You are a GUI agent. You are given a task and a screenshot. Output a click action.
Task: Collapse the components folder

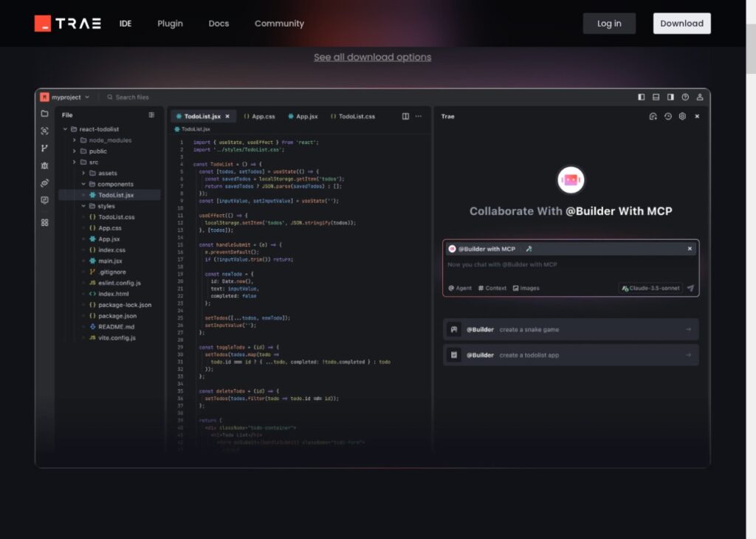[x=83, y=184]
